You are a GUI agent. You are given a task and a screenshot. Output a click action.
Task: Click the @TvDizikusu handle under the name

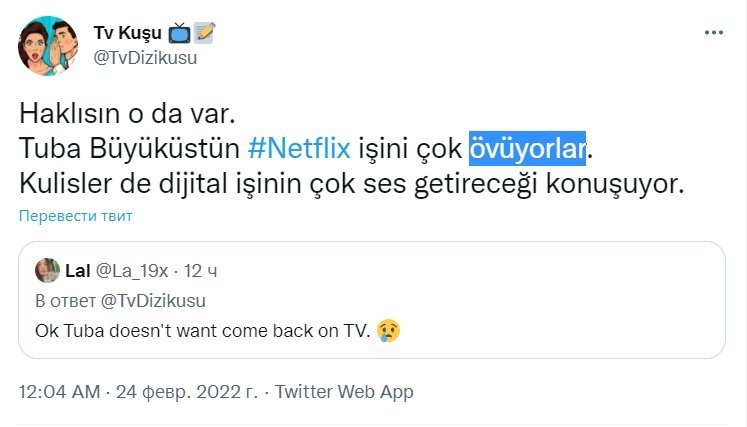click(x=145, y=56)
